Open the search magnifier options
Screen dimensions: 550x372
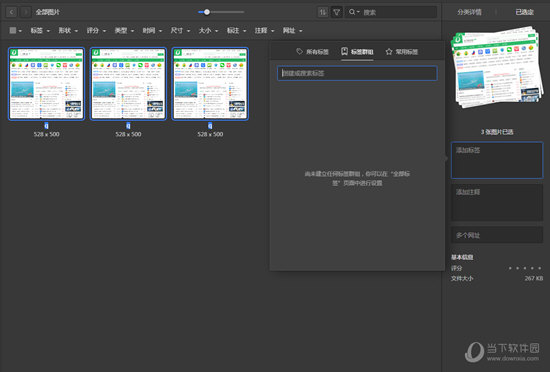click(354, 12)
